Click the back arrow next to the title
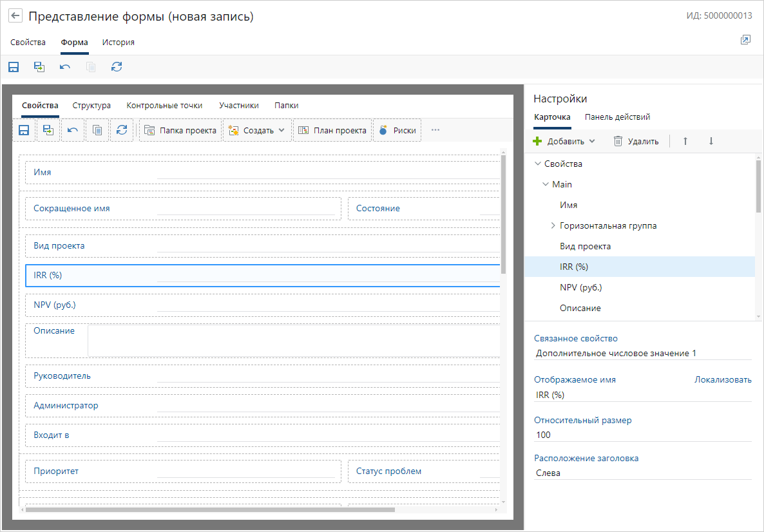The width and height of the screenshot is (764, 532). (15, 15)
